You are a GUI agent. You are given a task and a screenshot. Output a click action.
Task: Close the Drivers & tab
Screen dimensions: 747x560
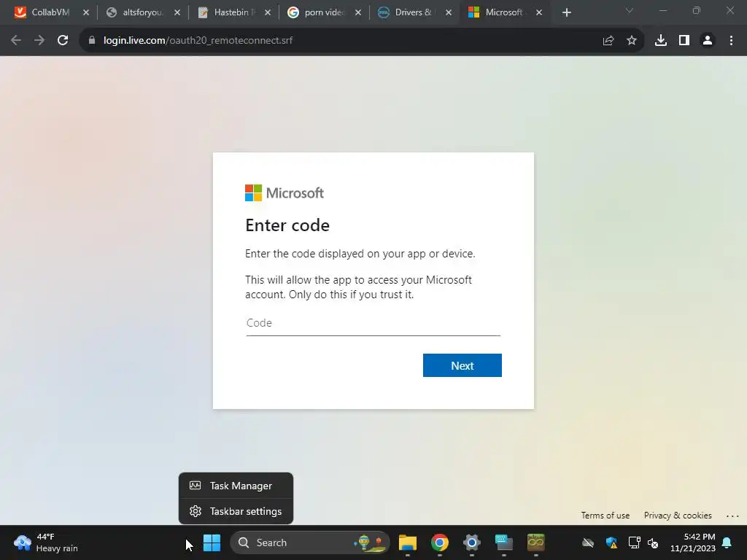point(449,13)
